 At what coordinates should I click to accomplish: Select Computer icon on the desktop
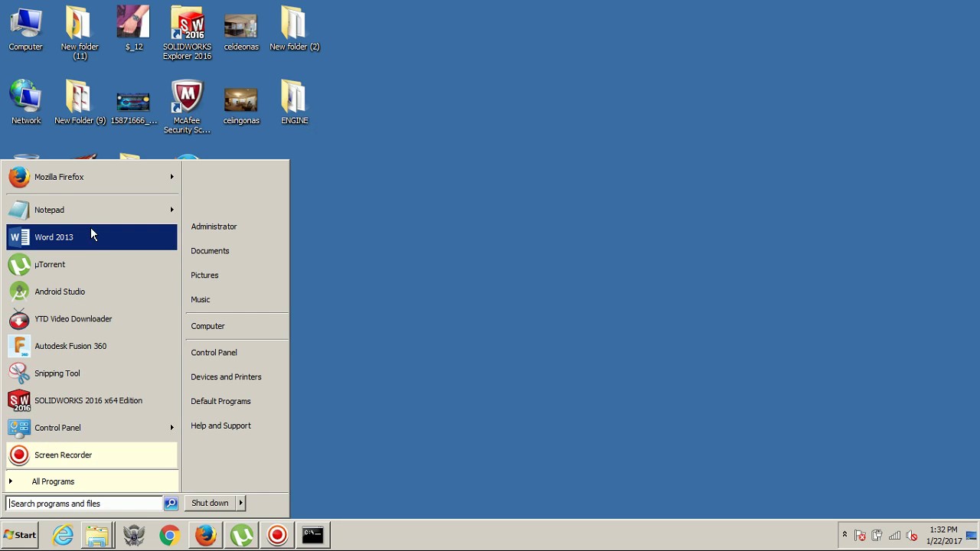tap(25, 29)
